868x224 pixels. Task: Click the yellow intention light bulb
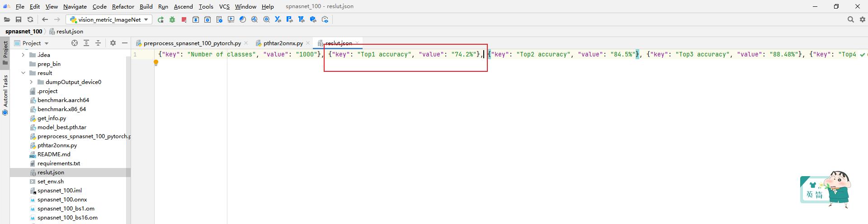click(156, 63)
